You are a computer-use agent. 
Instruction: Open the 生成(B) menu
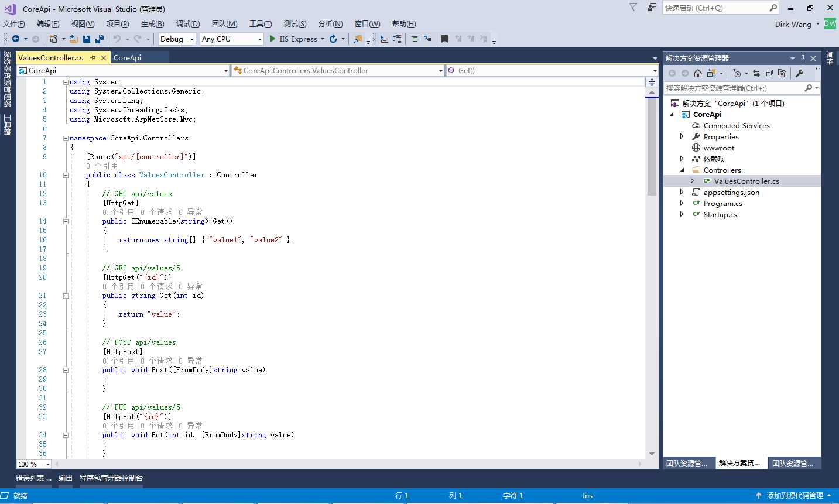[x=153, y=23]
